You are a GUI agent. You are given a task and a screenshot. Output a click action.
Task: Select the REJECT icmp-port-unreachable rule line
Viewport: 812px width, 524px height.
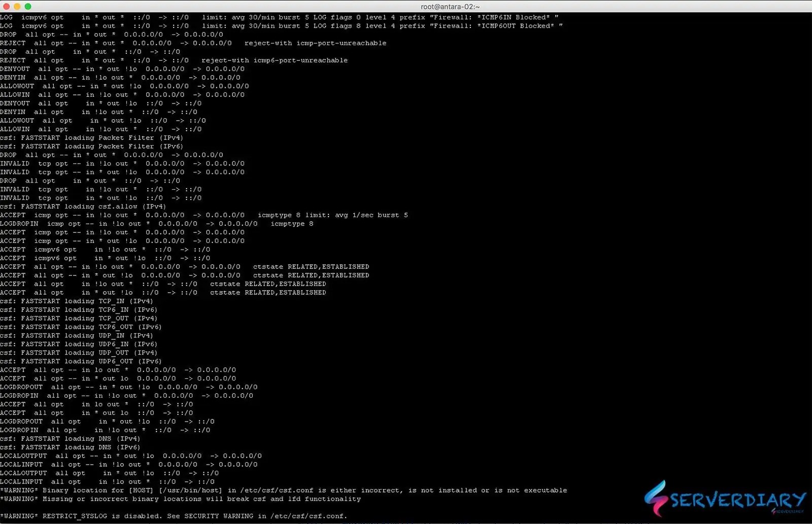[193, 43]
